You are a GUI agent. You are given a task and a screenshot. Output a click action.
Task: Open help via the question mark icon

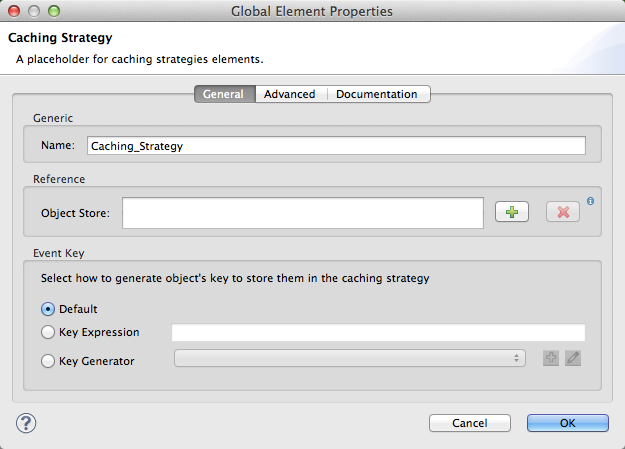click(x=26, y=423)
